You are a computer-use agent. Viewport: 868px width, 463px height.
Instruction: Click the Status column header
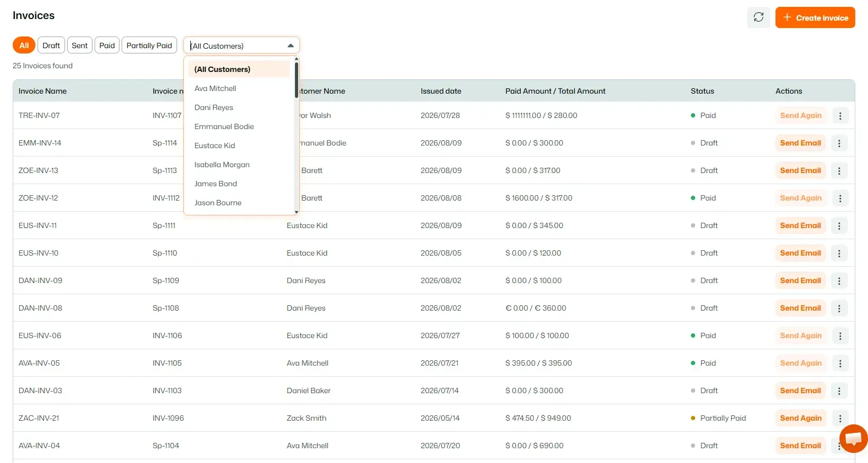pyautogui.click(x=702, y=91)
